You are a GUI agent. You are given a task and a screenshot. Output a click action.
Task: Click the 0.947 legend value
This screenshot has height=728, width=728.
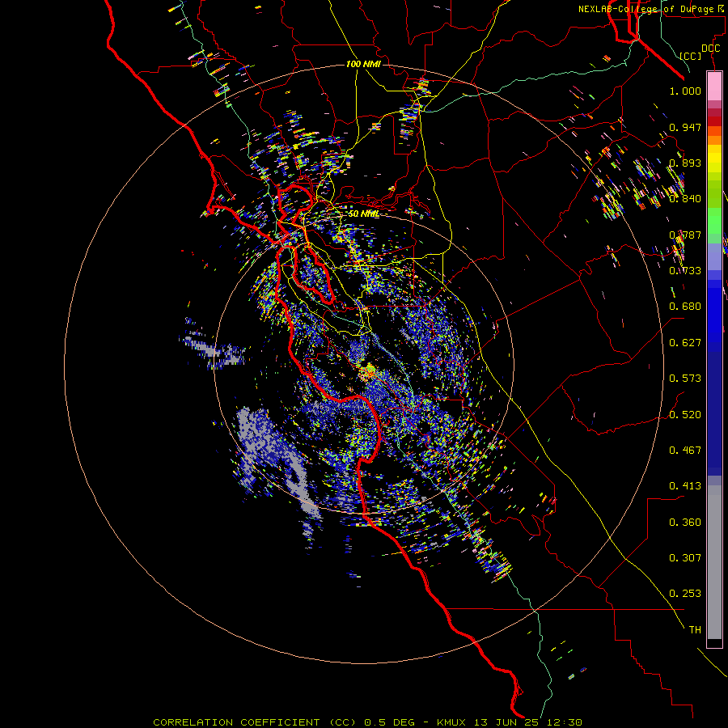pos(685,127)
